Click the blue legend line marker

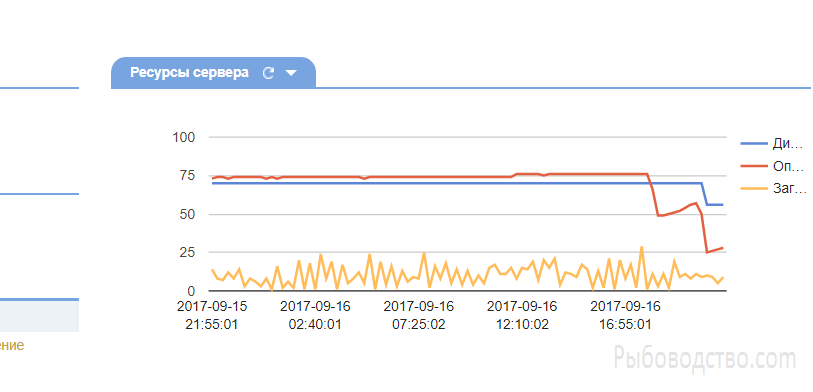753,144
